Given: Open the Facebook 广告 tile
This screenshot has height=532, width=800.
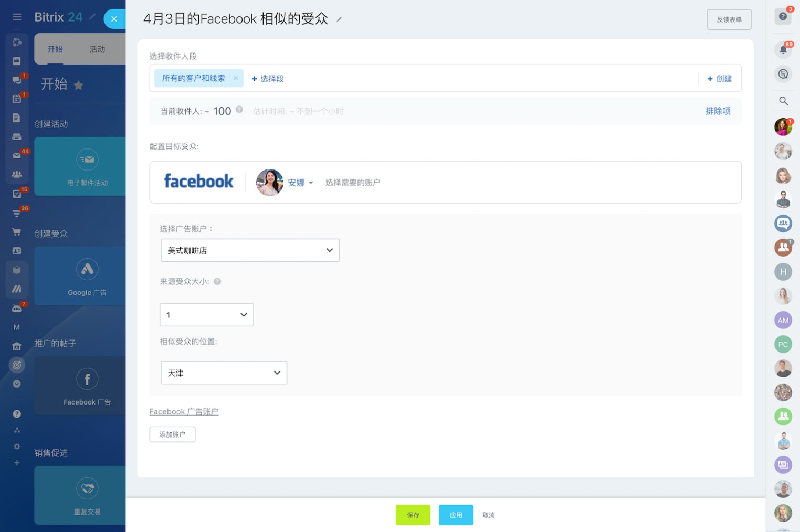Looking at the screenshot, I should [80, 386].
